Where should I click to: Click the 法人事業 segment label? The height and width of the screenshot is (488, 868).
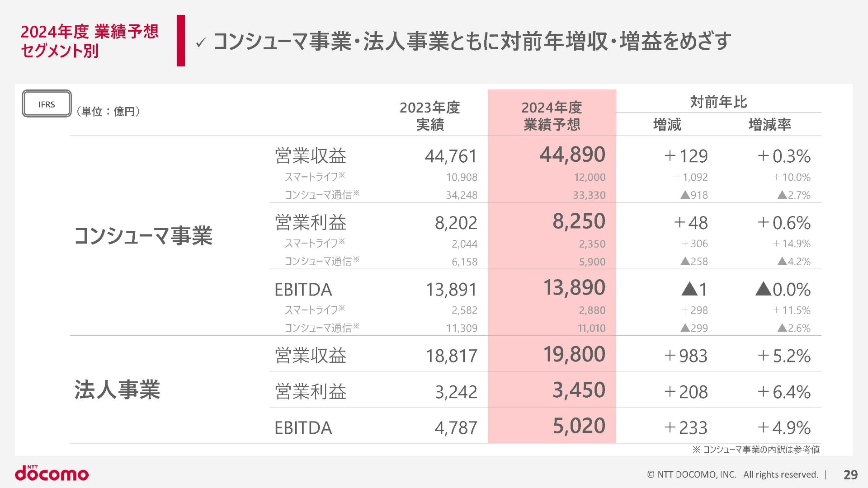click(117, 389)
